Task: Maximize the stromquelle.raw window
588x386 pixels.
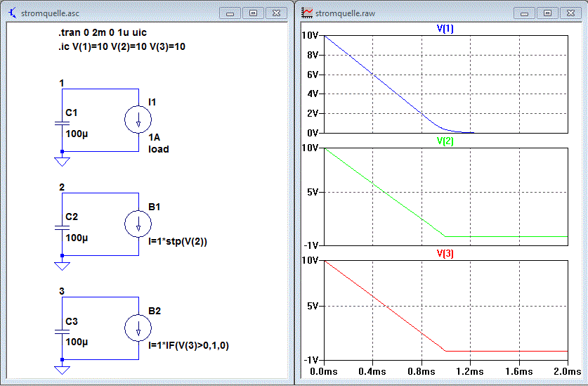Action: [547, 13]
